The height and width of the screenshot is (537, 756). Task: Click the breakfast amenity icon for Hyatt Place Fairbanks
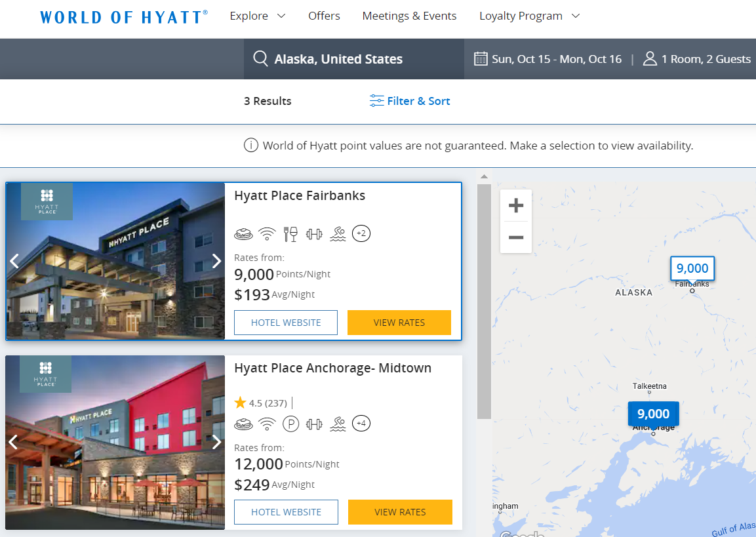[244, 233]
